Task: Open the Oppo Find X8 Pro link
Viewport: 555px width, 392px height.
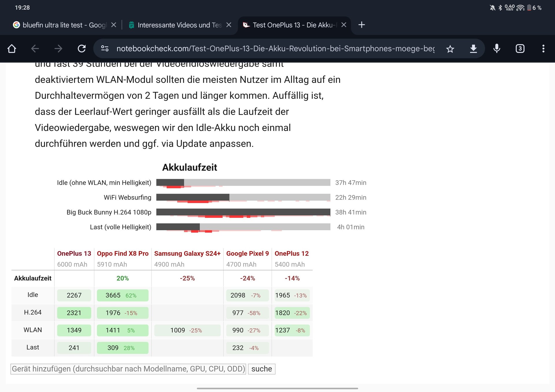Action: click(123, 253)
